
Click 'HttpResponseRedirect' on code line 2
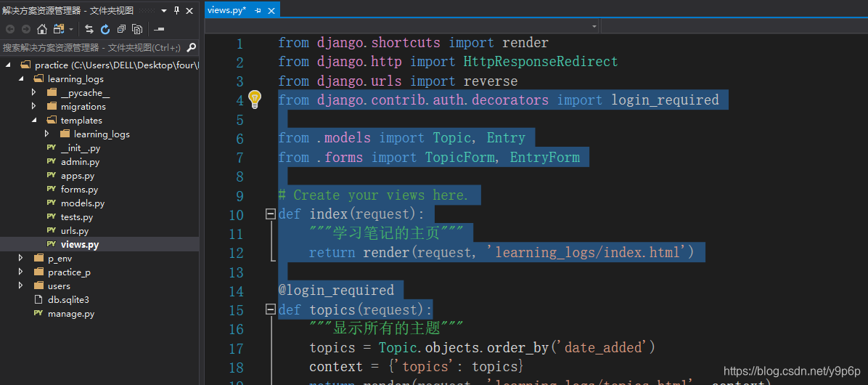click(541, 62)
